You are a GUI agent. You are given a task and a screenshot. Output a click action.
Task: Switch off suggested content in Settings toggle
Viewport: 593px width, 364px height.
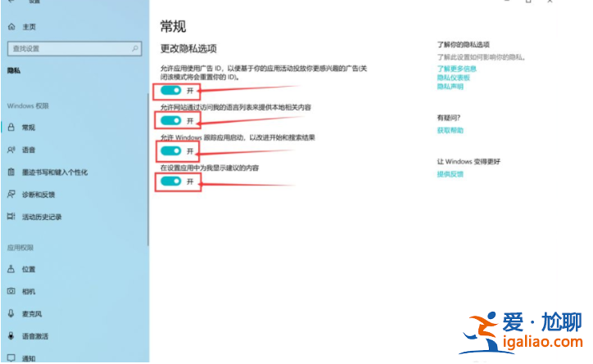(x=171, y=182)
